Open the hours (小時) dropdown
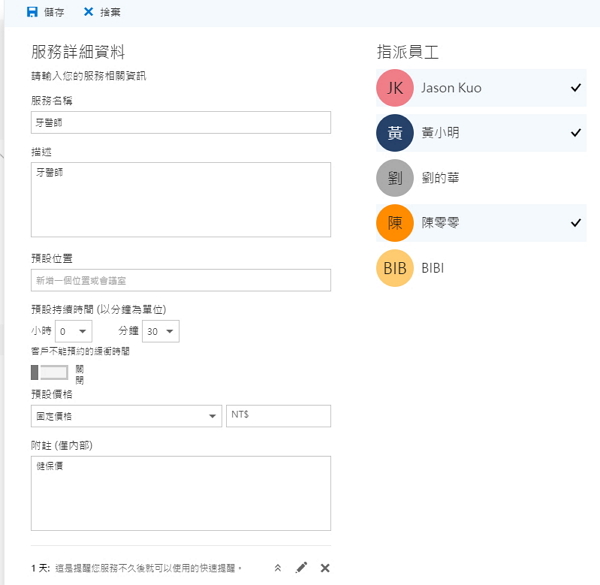600x585 pixels. tap(74, 331)
